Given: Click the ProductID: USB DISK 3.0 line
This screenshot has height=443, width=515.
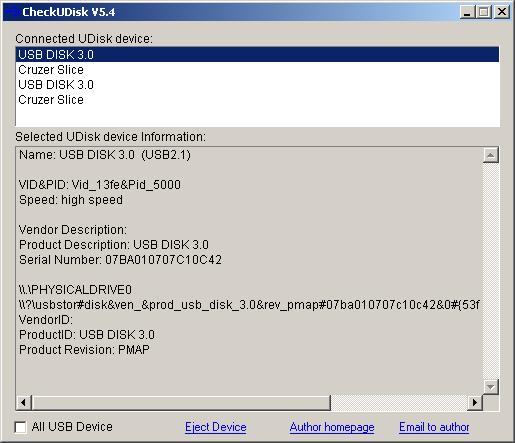Looking at the screenshot, I should click(87, 335).
